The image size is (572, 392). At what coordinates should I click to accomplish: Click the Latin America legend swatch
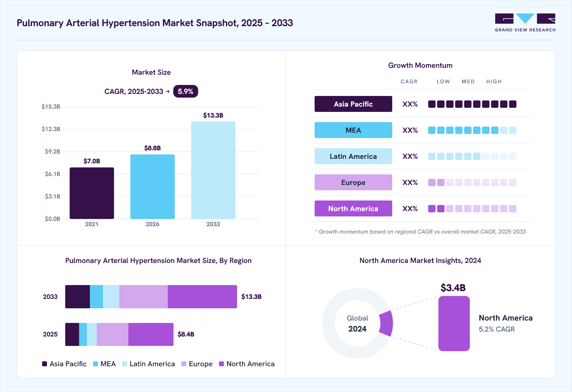tap(125, 364)
